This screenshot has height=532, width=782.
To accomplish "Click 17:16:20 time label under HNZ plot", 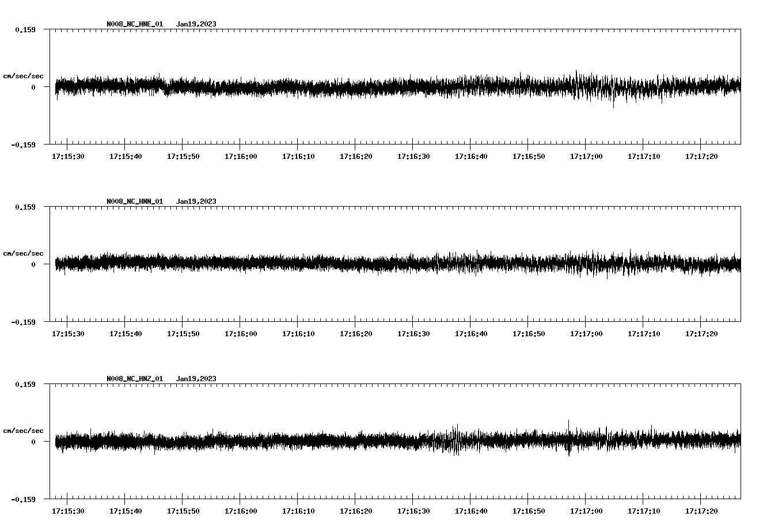I will click(356, 511).
